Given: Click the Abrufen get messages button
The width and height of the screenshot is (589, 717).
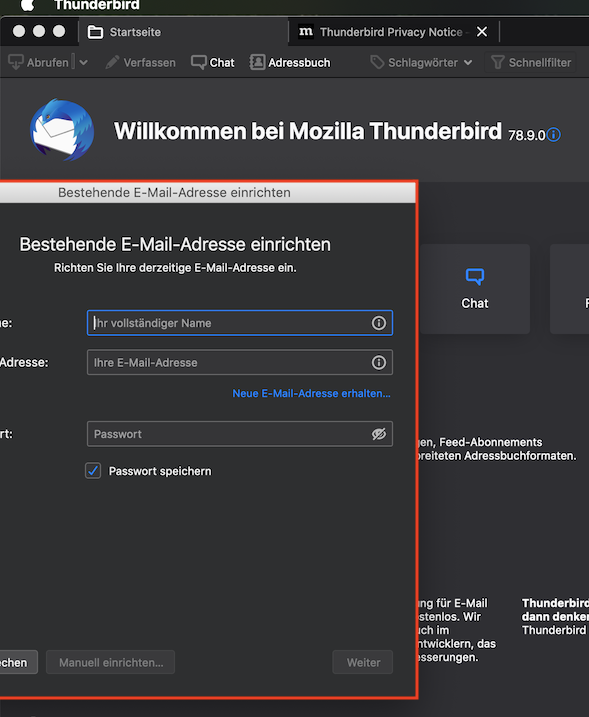Looking at the screenshot, I should point(38,62).
